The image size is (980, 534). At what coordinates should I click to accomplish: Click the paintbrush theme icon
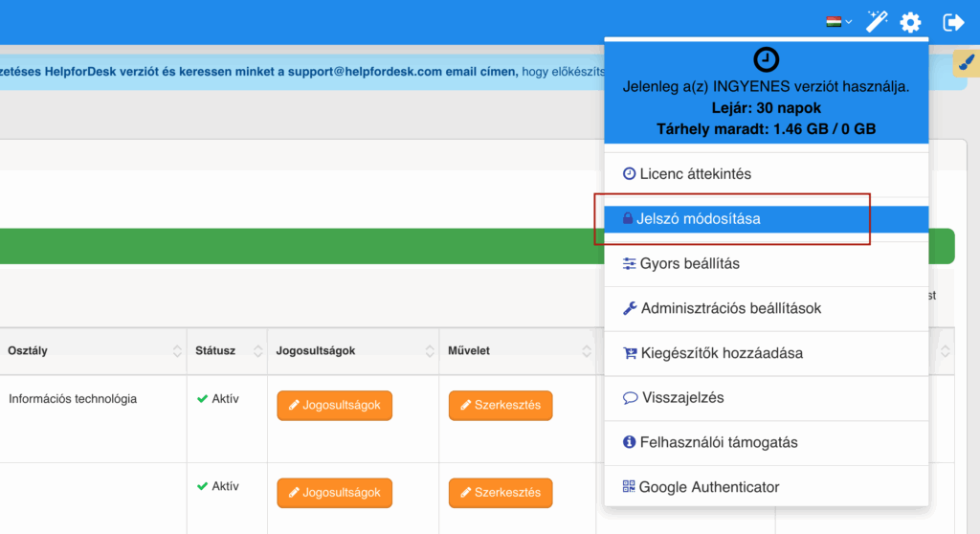(x=967, y=63)
